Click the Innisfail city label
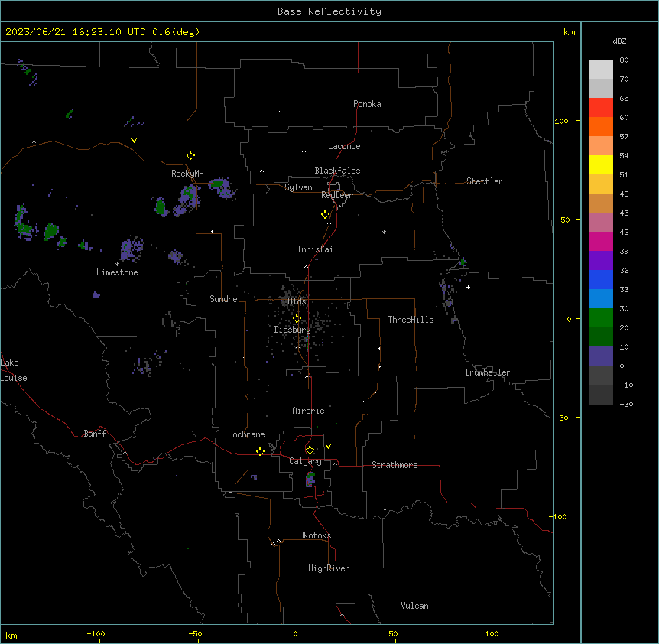Image resolution: width=659 pixels, height=644 pixels. (317, 249)
